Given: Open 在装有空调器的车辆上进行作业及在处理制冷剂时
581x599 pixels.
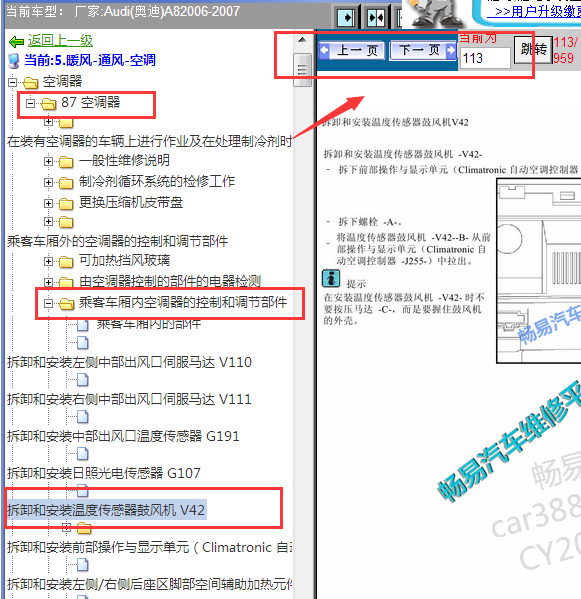Looking at the screenshot, I should pyautogui.click(x=149, y=141).
